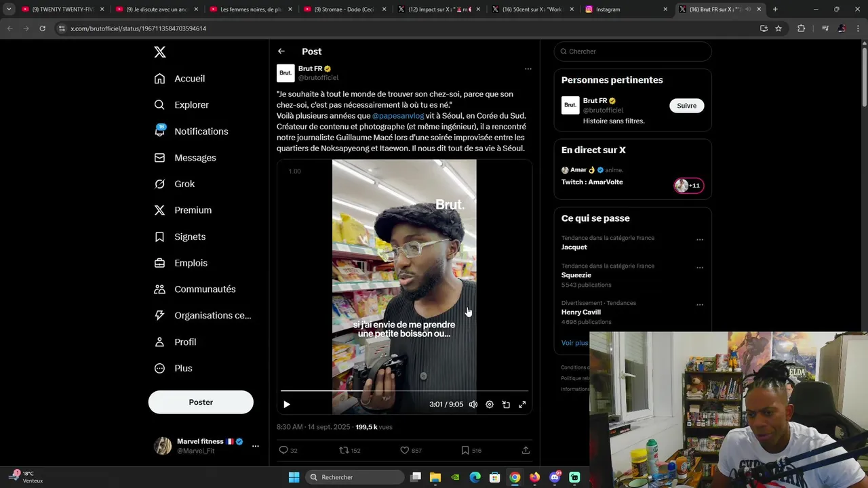Image resolution: width=868 pixels, height=488 pixels.
Task: Bookmark the post with 516 saves
Action: pyautogui.click(x=465, y=450)
